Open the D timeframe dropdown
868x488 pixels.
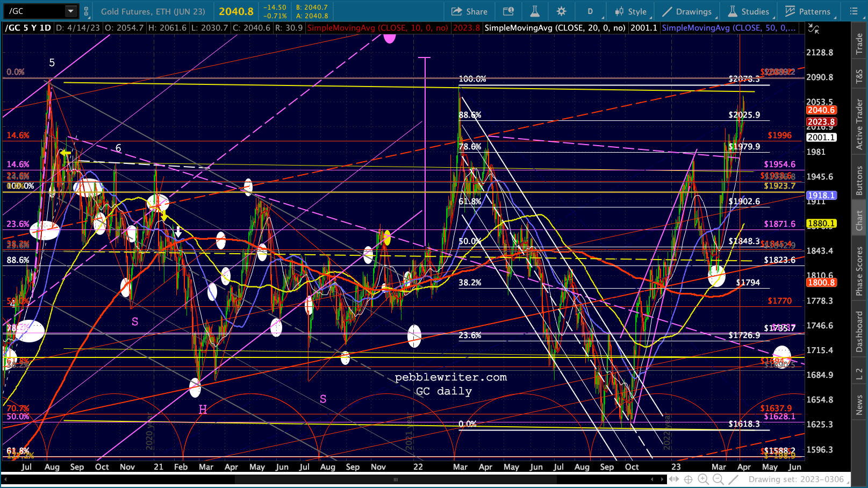point(590,11)
